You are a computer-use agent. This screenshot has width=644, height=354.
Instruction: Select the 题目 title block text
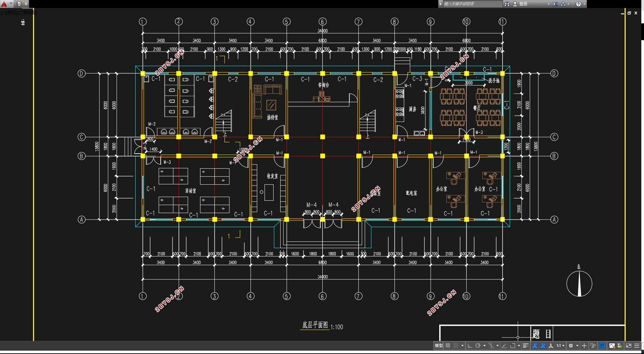click(542, 334)
